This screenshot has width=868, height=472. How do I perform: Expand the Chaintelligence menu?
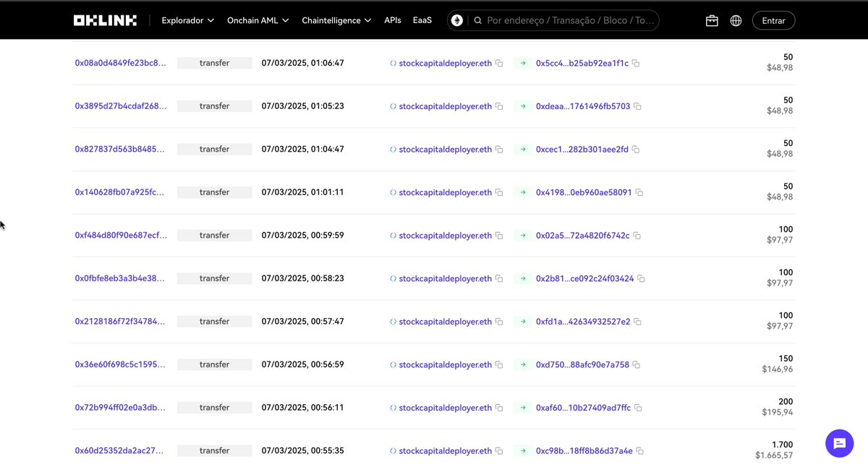[336, 20]
